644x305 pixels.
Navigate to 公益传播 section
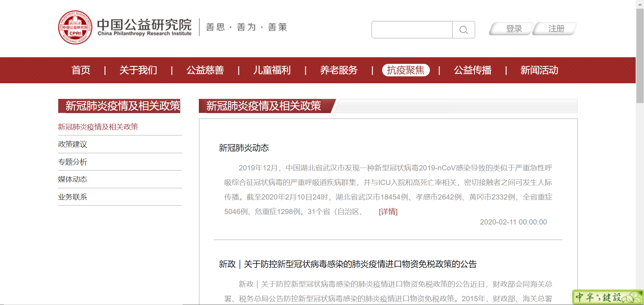pos(473,70)
